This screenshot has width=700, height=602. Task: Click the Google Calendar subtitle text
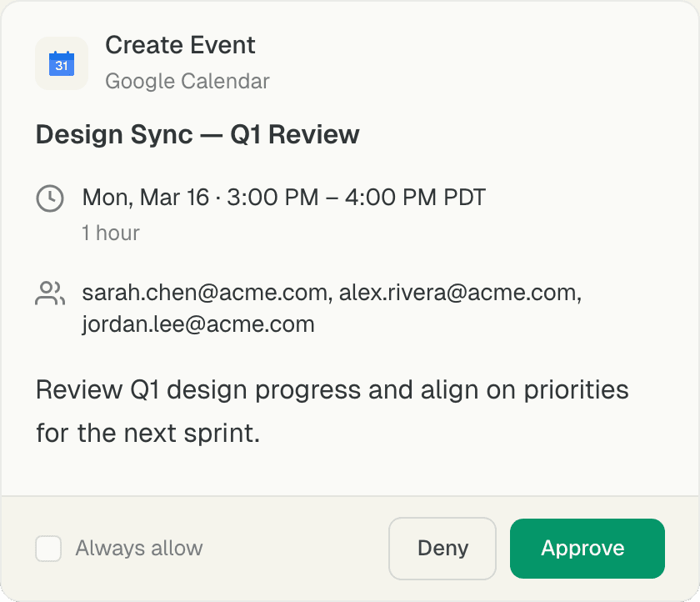pos(187,81)
